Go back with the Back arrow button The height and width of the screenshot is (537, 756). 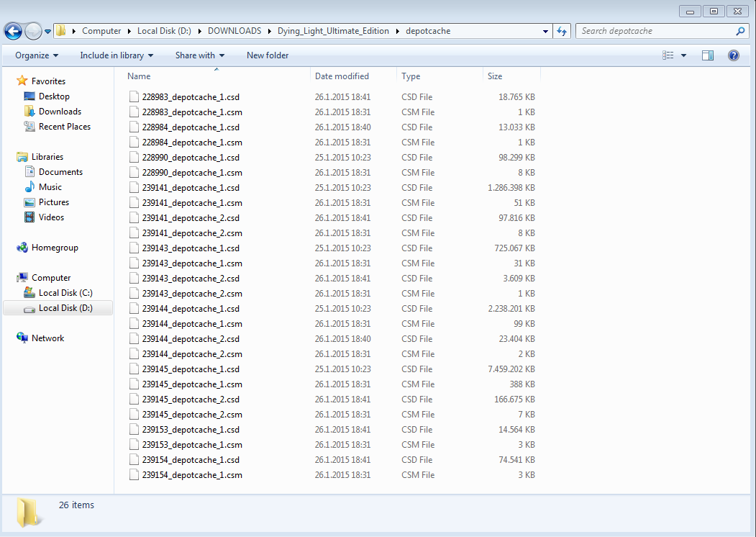coord(13,32)
